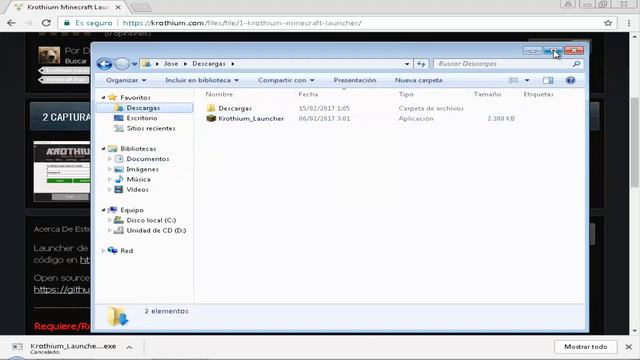Open the view options dropdown arrow
This screenshot has height=360, width=640.
(x=527, y=80)
